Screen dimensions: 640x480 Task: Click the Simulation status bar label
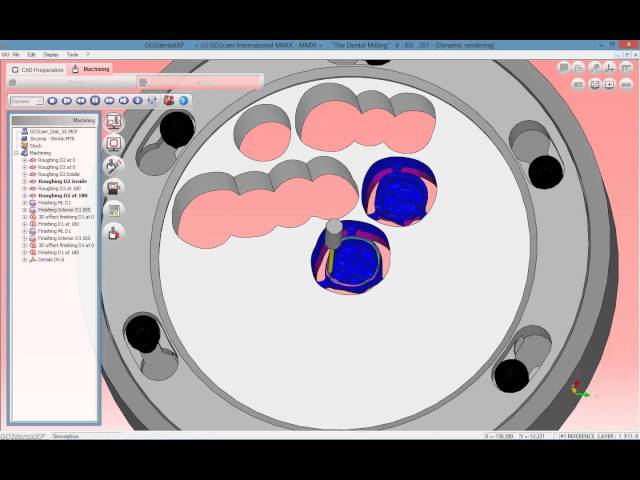click(x=66, y=436)
